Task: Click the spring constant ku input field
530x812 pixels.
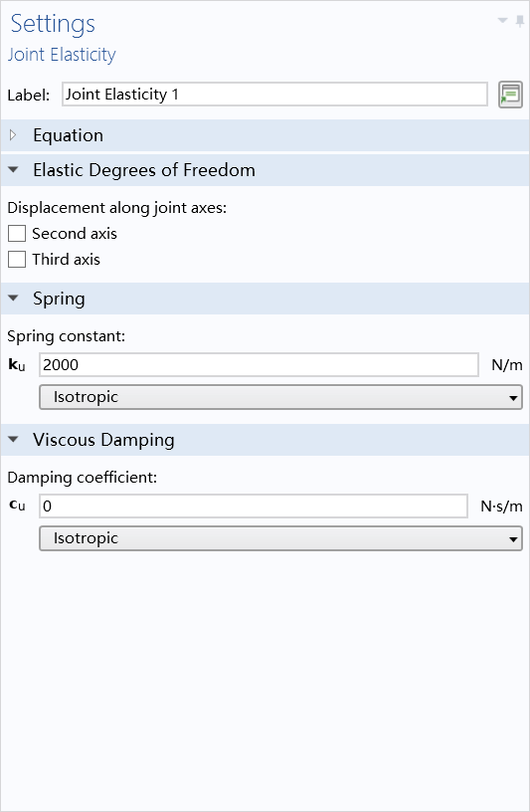Action: click(x=259, y=365)
